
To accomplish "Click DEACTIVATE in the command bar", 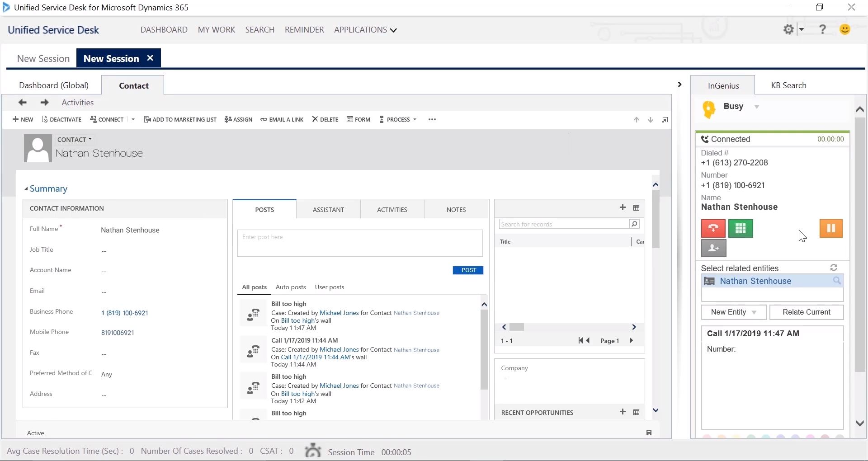I will [61, 119].
